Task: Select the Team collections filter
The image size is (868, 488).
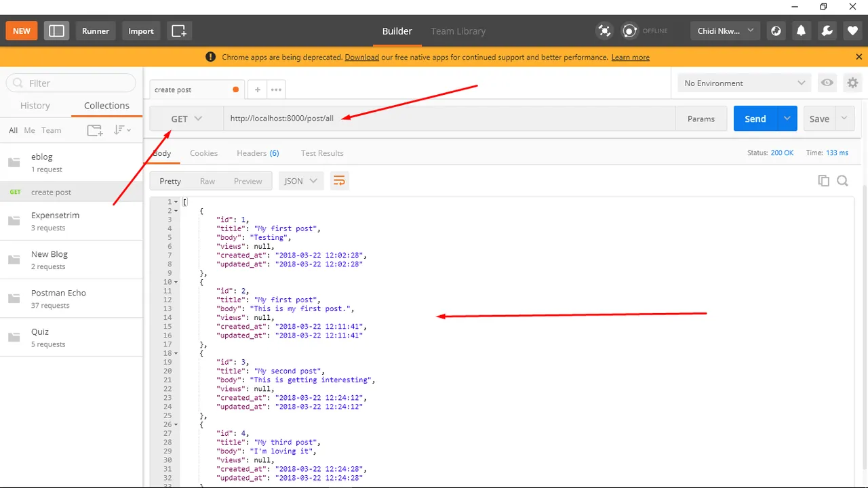Action: [52, 130]
